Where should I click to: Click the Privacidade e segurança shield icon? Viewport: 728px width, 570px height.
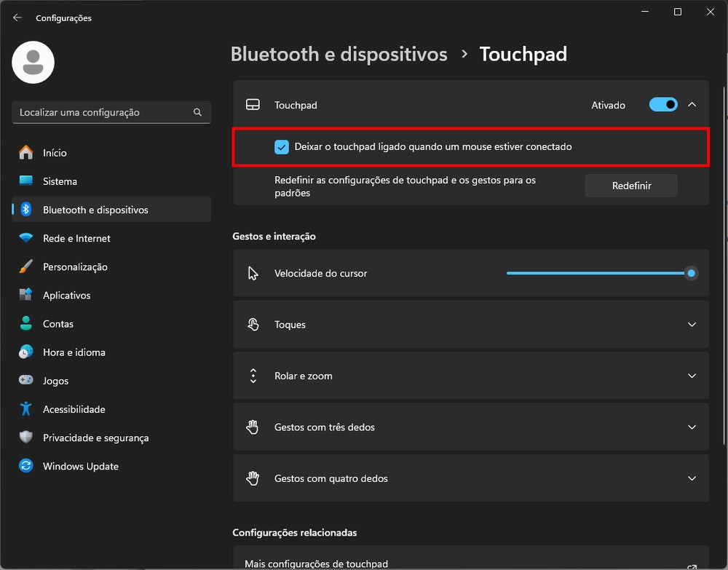click(26, 438)
